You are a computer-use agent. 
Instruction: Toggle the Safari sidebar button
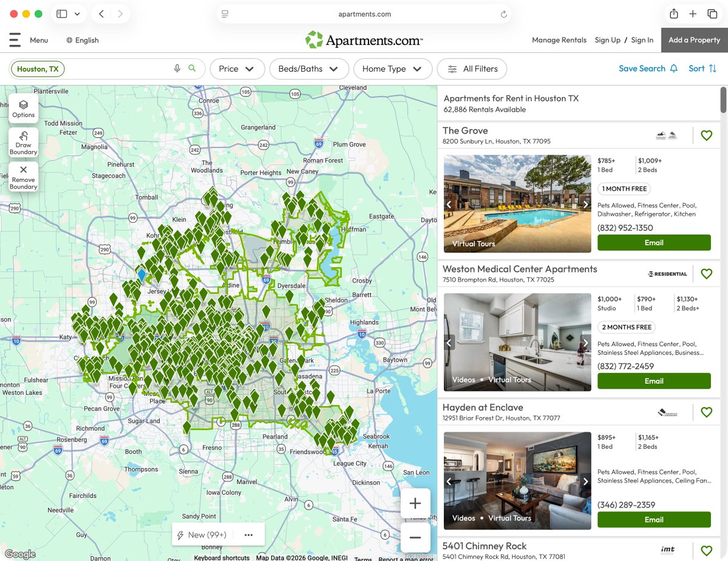[62, 14]
